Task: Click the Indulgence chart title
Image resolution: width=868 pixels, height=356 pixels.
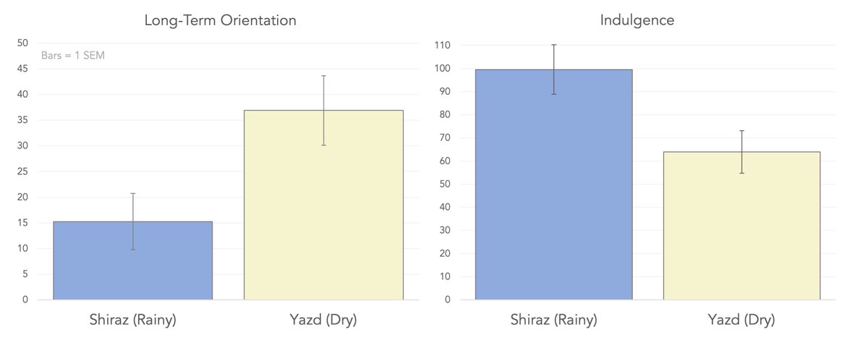Action: click(637, 20)
